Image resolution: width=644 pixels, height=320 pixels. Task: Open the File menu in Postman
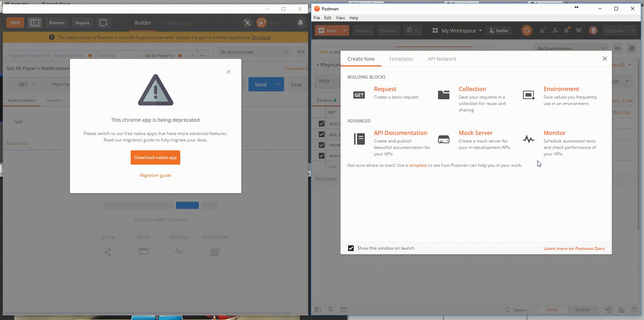pos(317,18)
